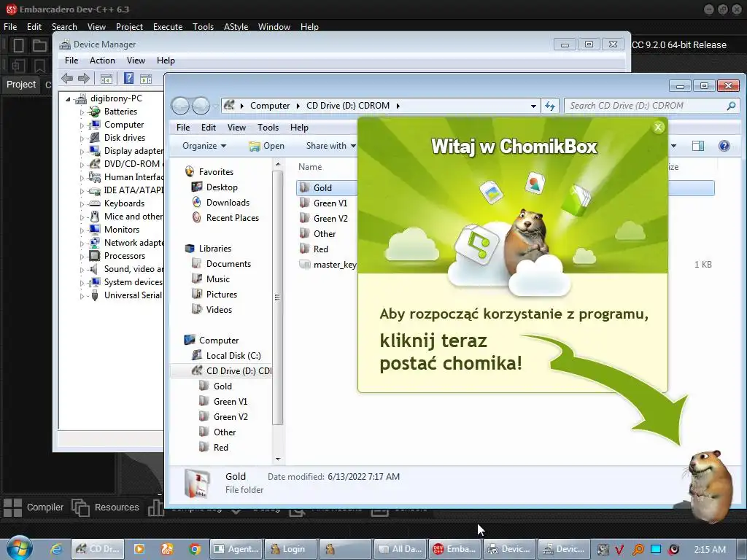
Task: Click the refresh button beside address bar
Action: tap(550, 106)
